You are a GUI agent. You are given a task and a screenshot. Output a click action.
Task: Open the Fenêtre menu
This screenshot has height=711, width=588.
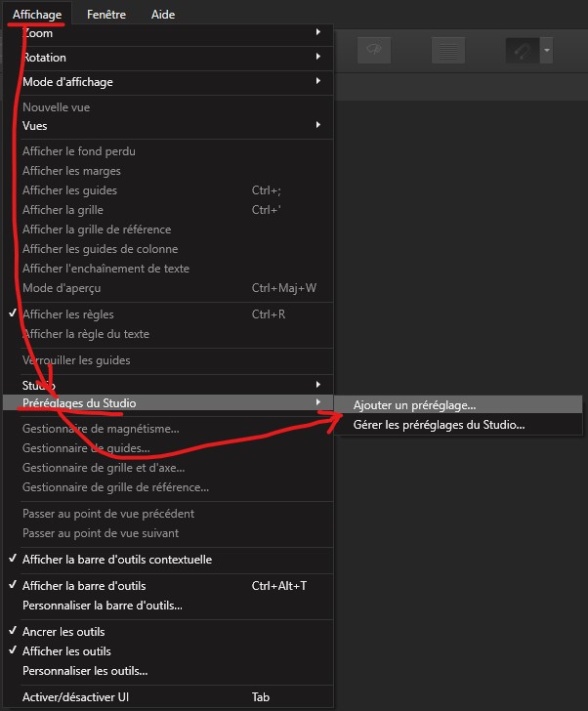106,15
